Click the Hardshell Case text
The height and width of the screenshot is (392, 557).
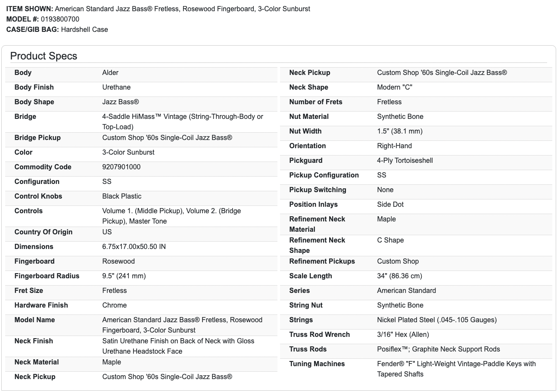[x=84, y=29]
